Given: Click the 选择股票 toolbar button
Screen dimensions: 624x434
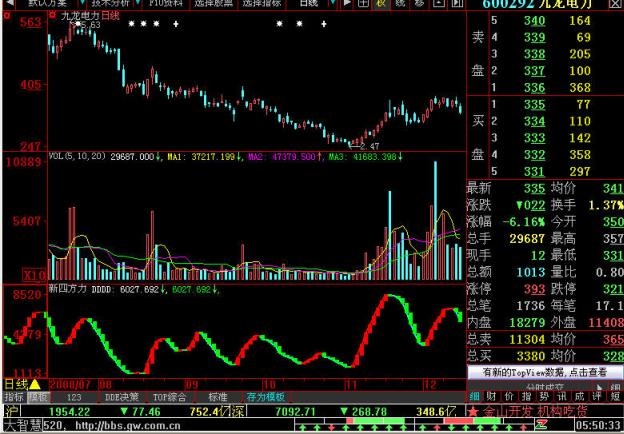Looking at the screenshot, I should coord(213,4).
